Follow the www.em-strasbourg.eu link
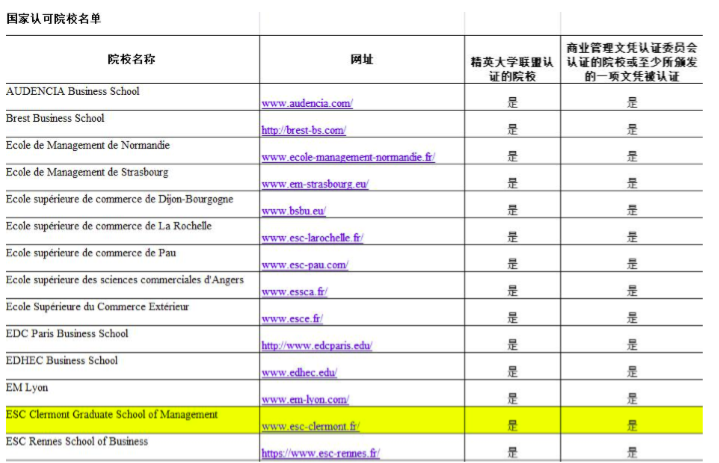 pyautogui.click(x=315, y=184)
